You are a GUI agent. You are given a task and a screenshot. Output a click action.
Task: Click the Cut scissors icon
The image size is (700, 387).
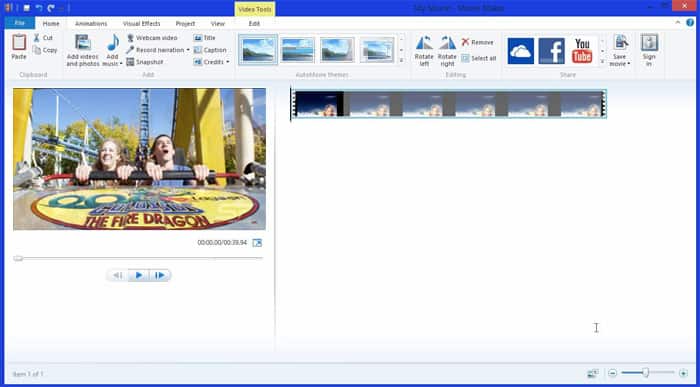[37, 38]
